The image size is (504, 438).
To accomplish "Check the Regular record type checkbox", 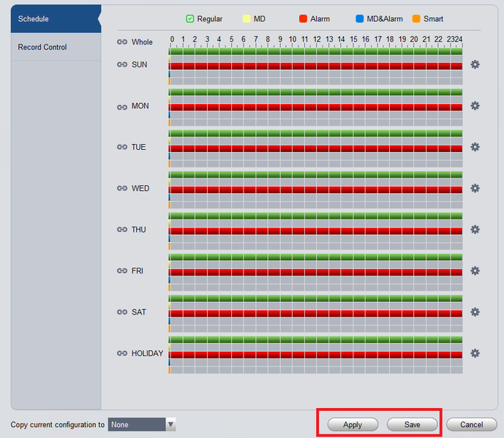I will (x=190, y=19).
